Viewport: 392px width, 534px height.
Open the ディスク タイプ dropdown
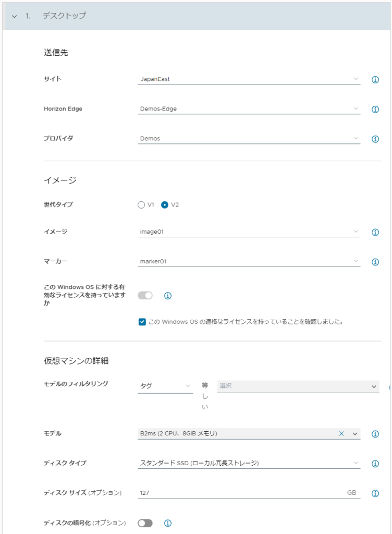[249, 463]
